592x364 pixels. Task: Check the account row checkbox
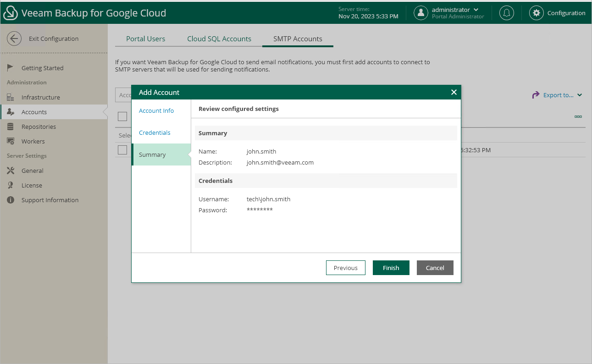click(x=122, y=150)
